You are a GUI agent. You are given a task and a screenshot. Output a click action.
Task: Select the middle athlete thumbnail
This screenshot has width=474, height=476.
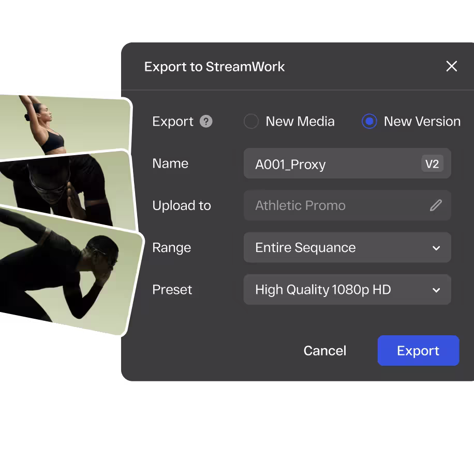click(68, 190)
